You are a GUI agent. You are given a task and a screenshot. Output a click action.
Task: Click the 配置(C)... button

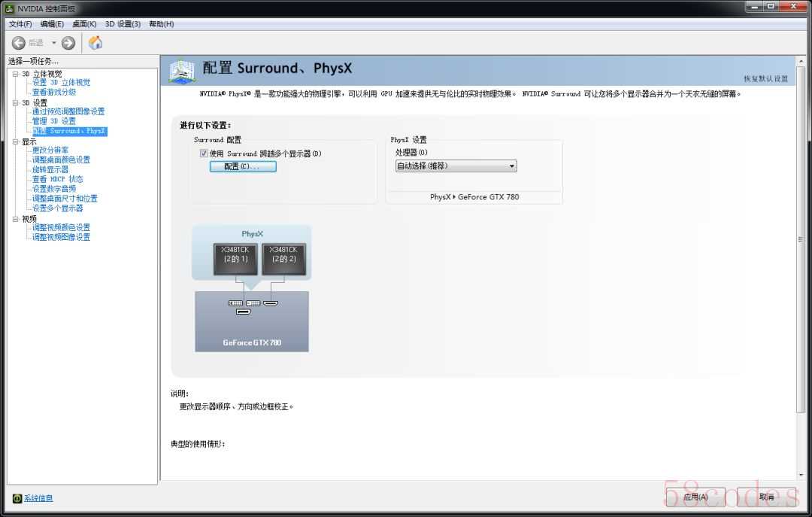[243, 166]
